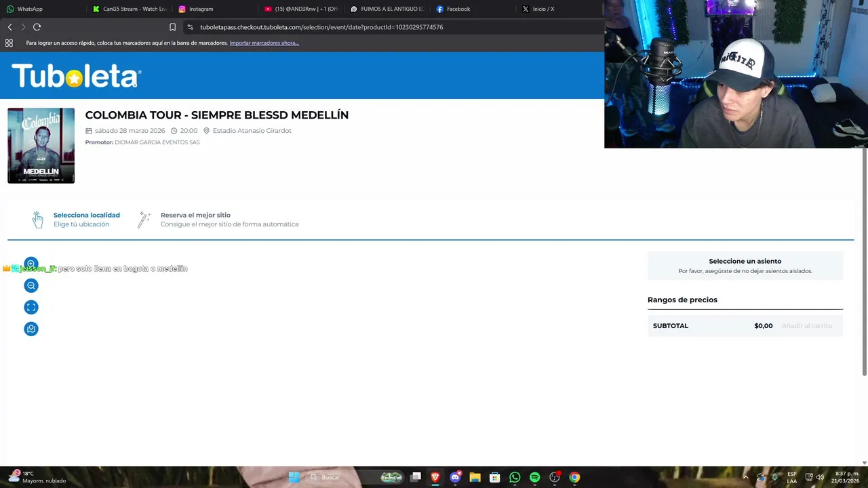Open WhatsApp from taskbar
The height and width of the screenshot is (488, 868).
tap(515, 477)
